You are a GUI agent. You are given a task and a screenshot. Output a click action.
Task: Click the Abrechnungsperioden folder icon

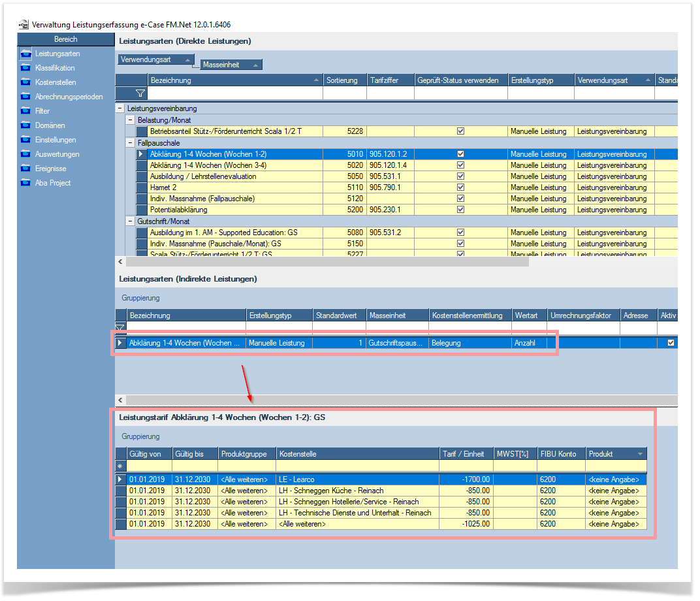click(x=26, y=97)
